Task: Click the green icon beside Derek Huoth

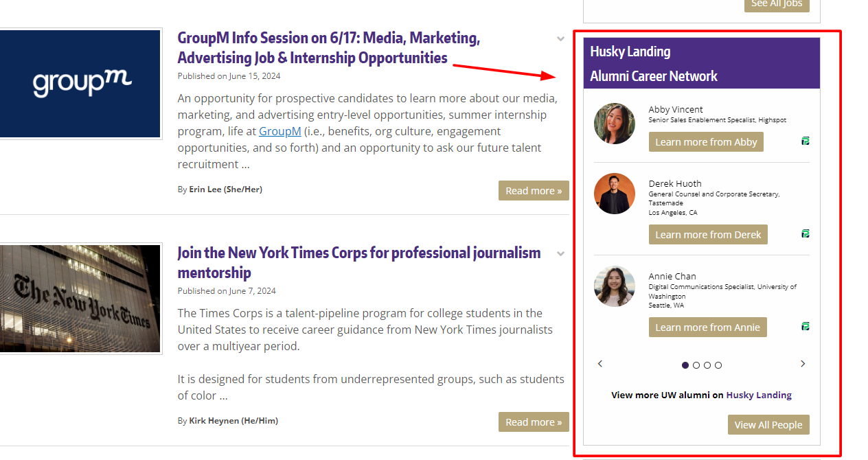Action: click(806, 233)
